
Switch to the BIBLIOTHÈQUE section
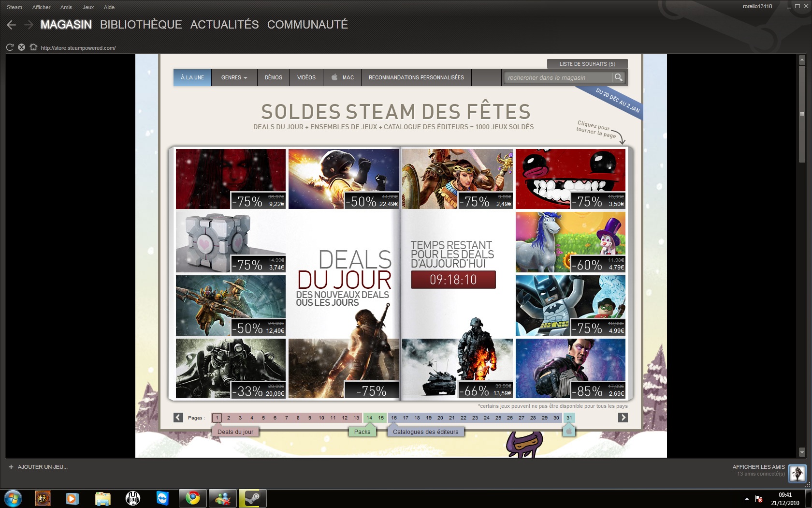141,25
